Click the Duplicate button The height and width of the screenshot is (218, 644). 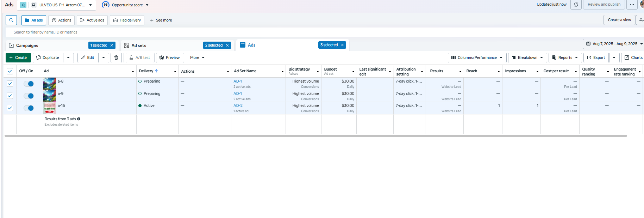[48, 57]
